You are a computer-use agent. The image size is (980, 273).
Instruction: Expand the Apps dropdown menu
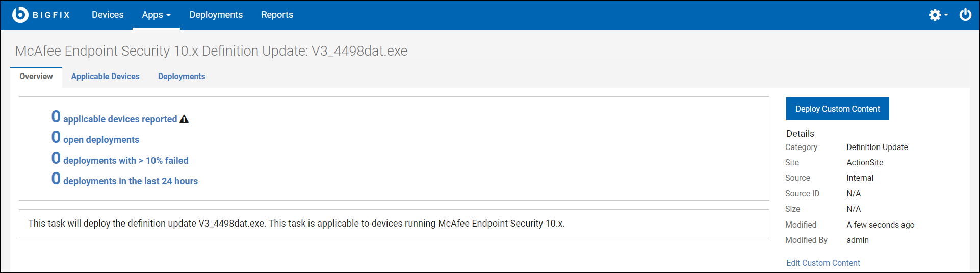click(x=156, y=15)
